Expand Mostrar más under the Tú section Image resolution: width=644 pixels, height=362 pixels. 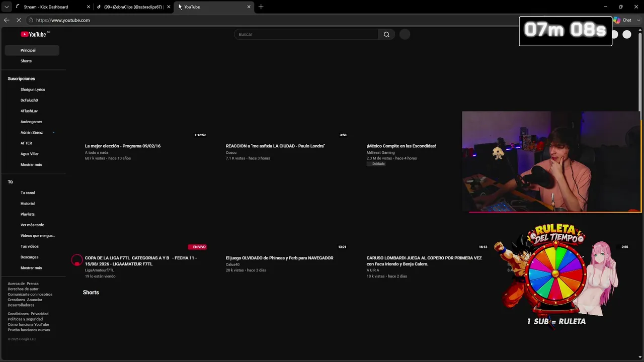(31, 268)
